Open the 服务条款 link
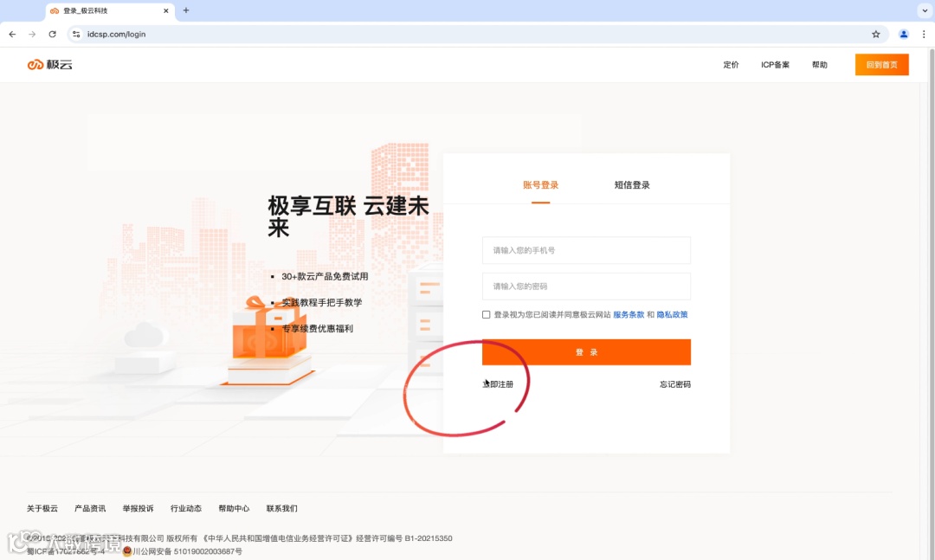This screenshot has height=560, width=935. click(629, 314)
